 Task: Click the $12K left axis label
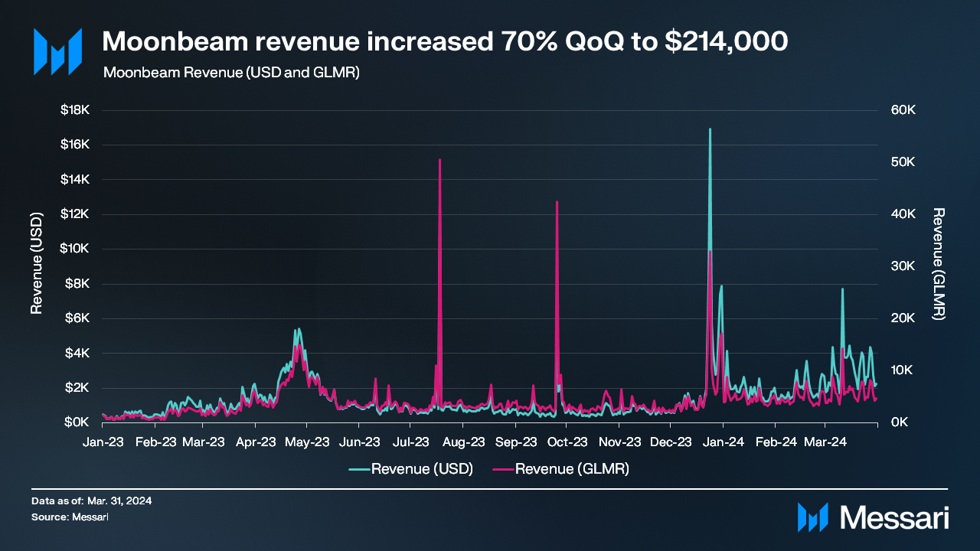(x=76, y=214)
